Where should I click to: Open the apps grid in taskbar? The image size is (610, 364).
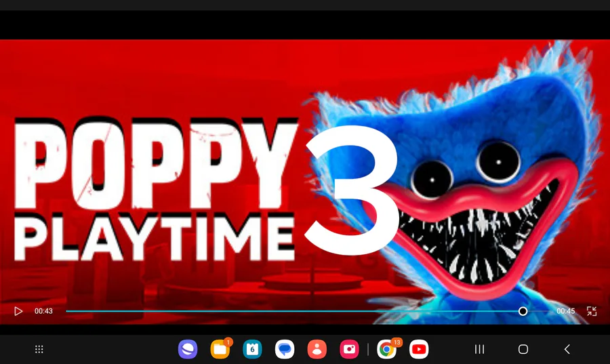click(x=39, y=349)
